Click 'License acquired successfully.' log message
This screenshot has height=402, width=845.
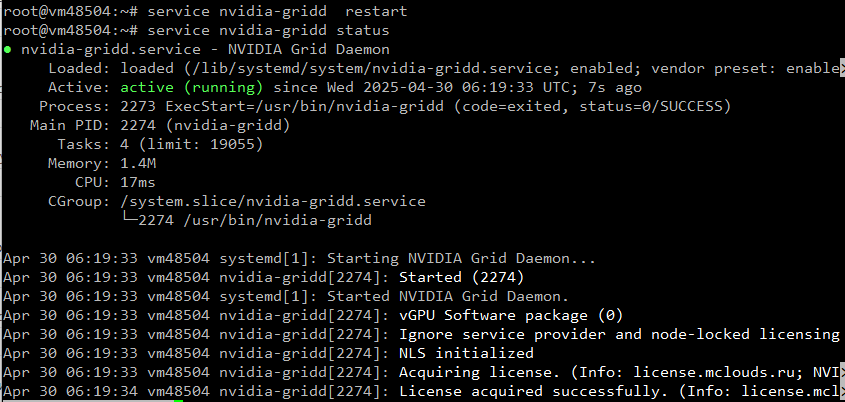(x=534, y=392)
